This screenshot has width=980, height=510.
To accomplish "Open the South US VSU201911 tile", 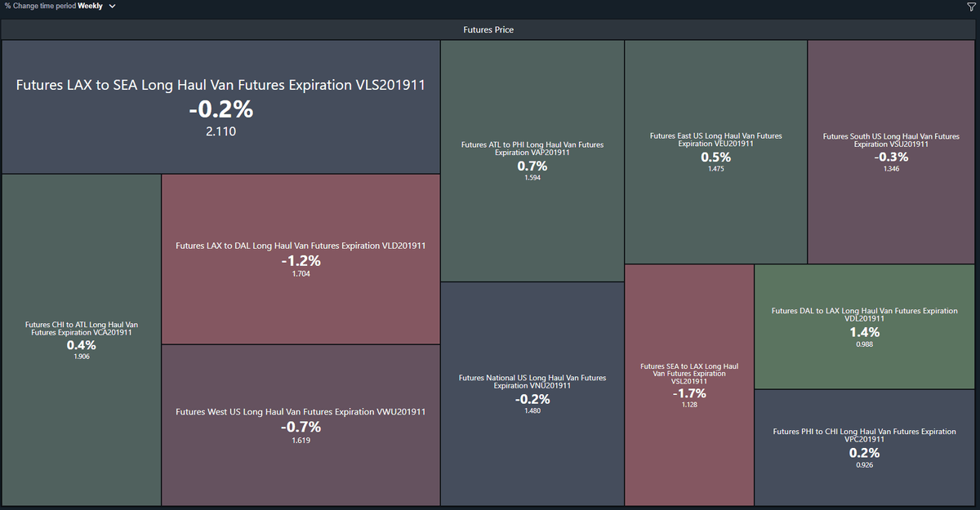I will (x=891, y=152).
